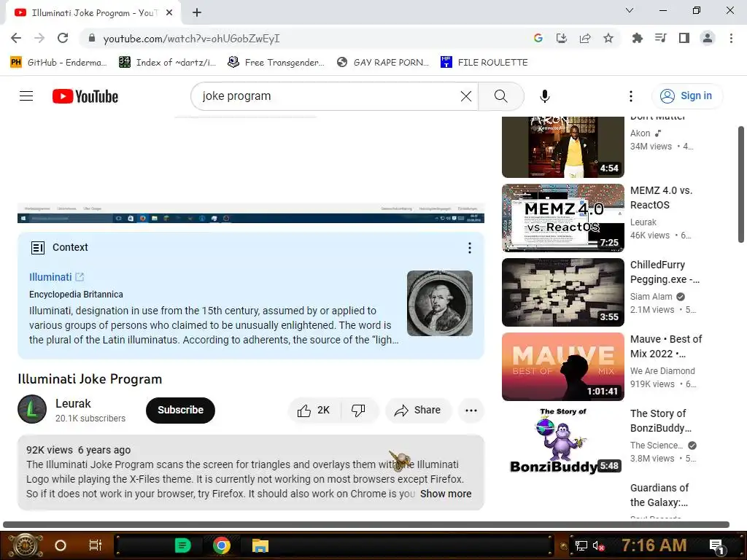Open the YouTube hamburger guide menu
Viewport: 747px width, 560px height.
26,96
